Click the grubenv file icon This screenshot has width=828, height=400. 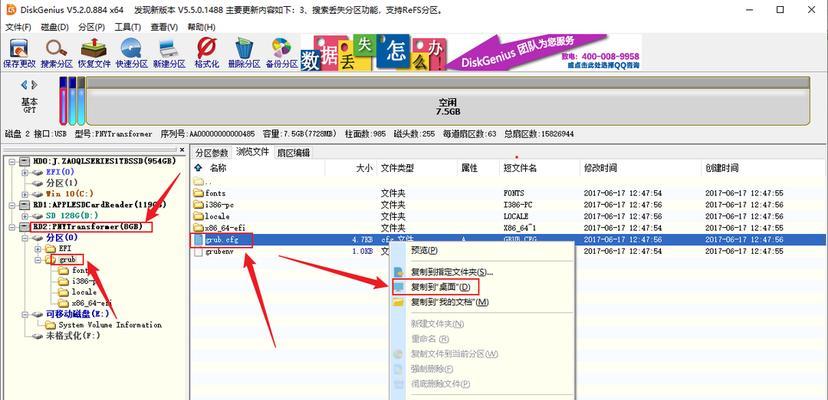(198, 252)
